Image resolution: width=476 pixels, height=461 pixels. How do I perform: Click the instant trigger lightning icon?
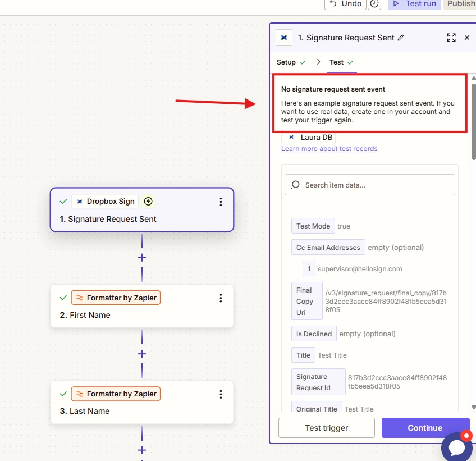[148, 202]
